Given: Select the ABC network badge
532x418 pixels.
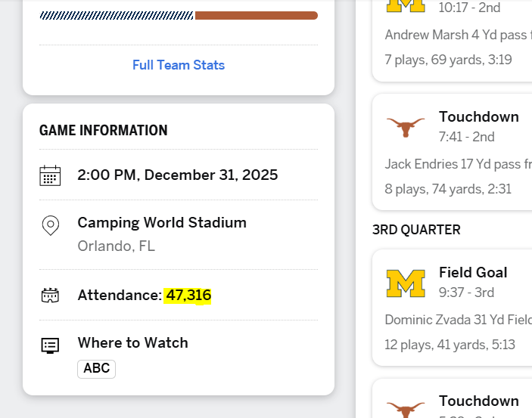Looking at the screenshot, I should [96, 369].
